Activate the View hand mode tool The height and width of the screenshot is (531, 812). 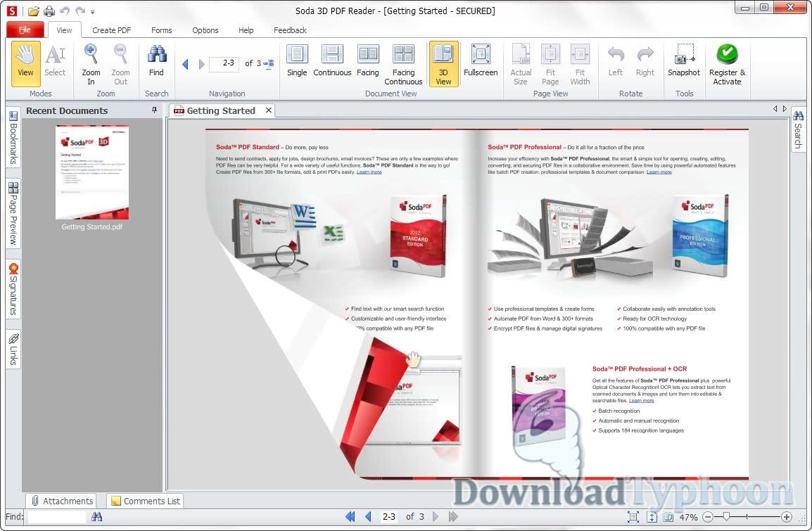tap(25, 63)
